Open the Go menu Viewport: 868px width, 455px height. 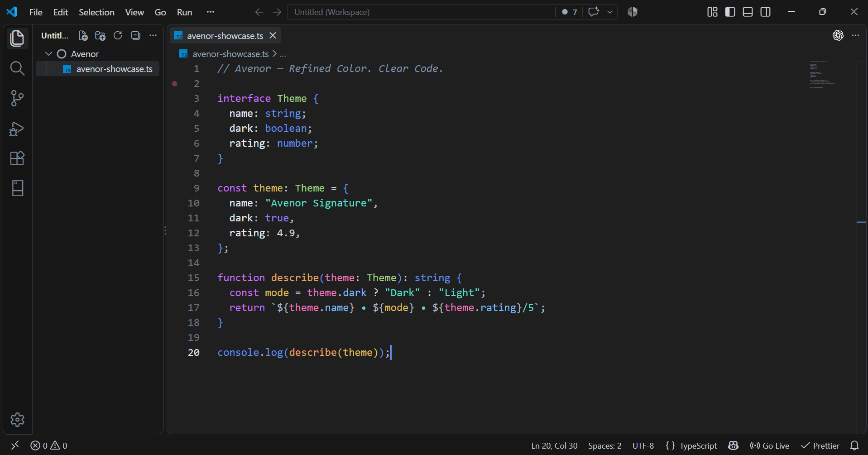click(x=160, y=12)
